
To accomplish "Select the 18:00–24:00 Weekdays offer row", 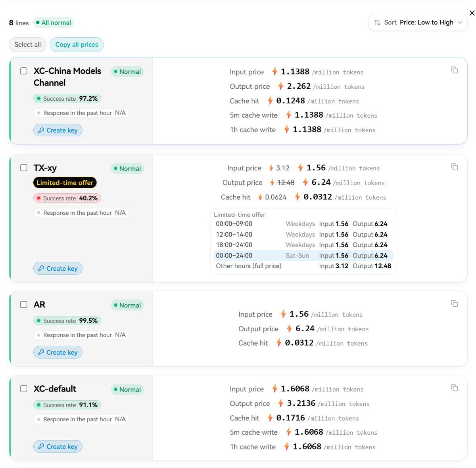I will (x=303, y=245).
